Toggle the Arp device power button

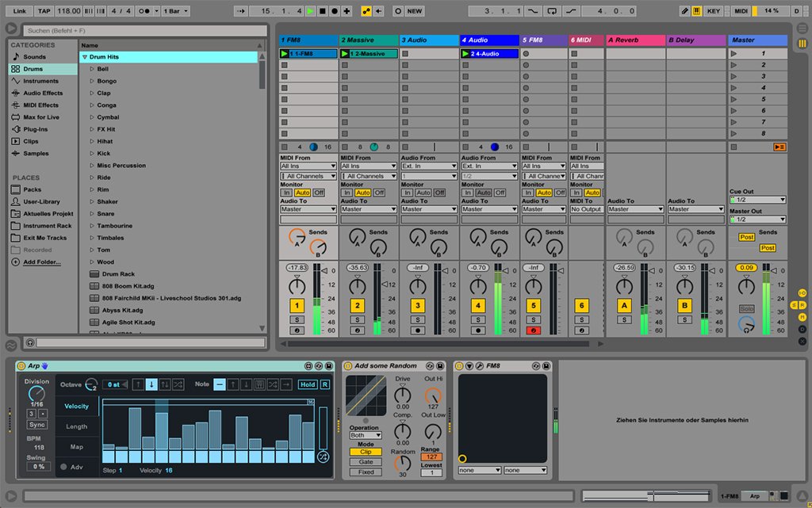22,366
